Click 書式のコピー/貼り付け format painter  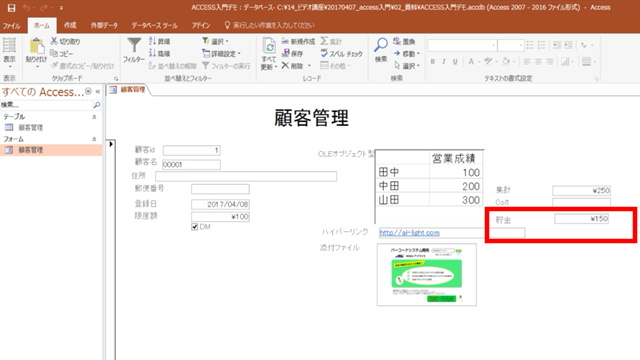83,66
